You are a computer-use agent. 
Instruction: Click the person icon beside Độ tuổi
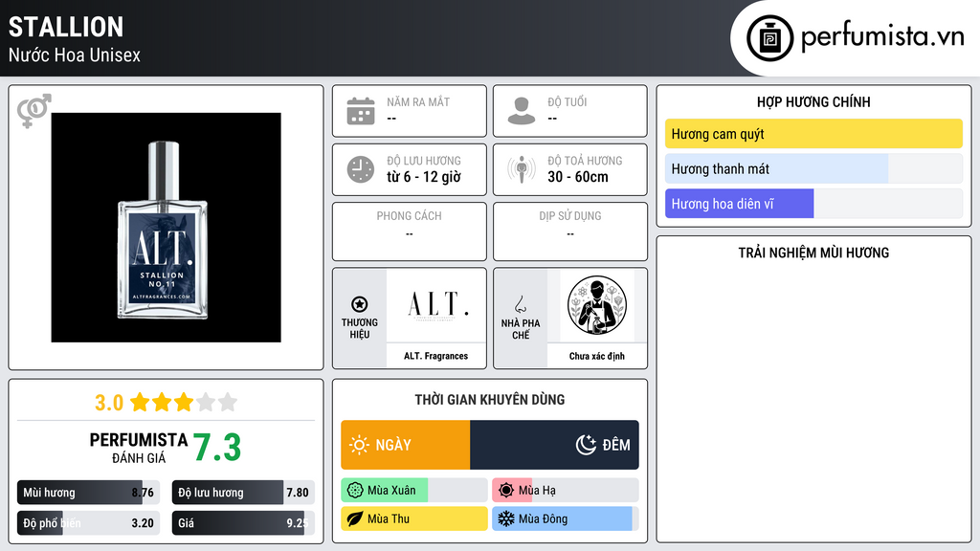[522, 111]
